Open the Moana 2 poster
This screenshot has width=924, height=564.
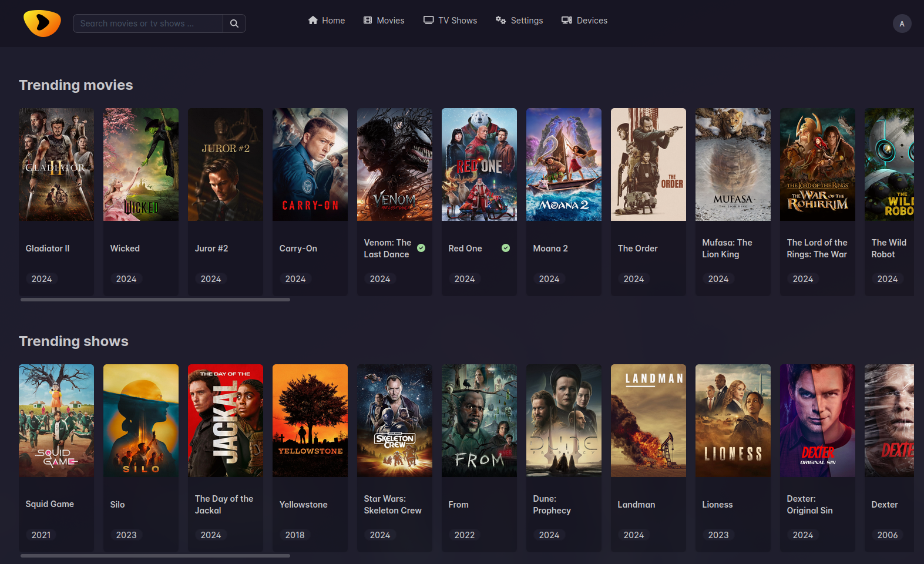click(x=564, y=164)
